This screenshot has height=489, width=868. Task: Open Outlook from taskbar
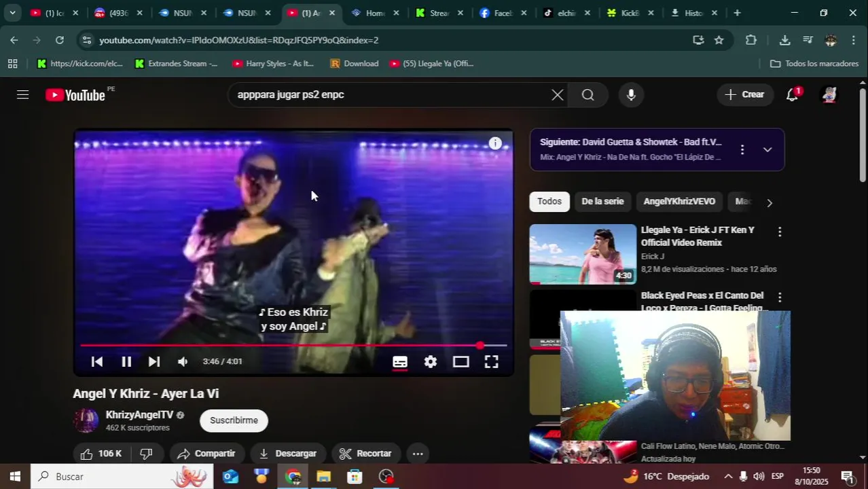(230, 477)
